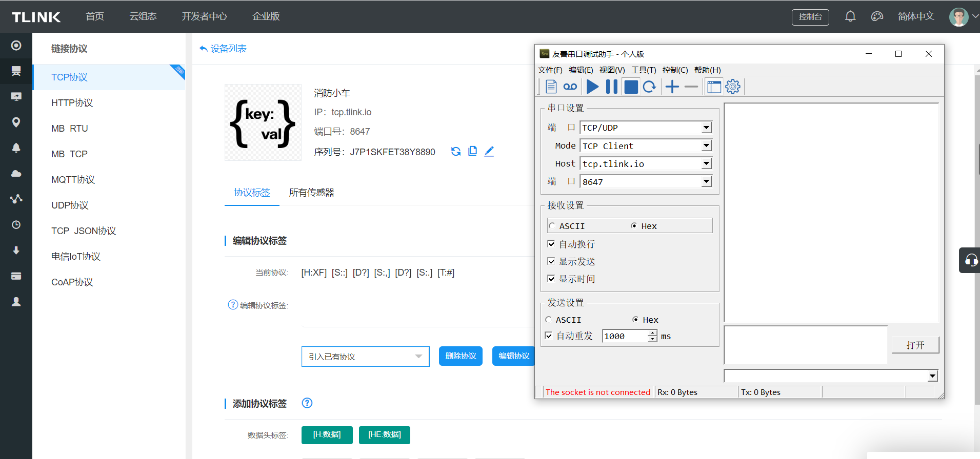Screen dimensions: 980x459
Task: Stop via the square stop icon
Action: (631, 87)
